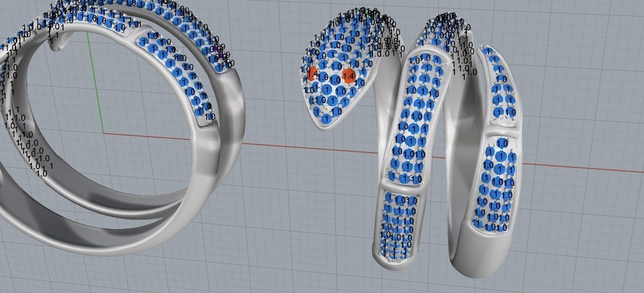Pick the topmost blue gem on rightmost panel

[488, 51]
